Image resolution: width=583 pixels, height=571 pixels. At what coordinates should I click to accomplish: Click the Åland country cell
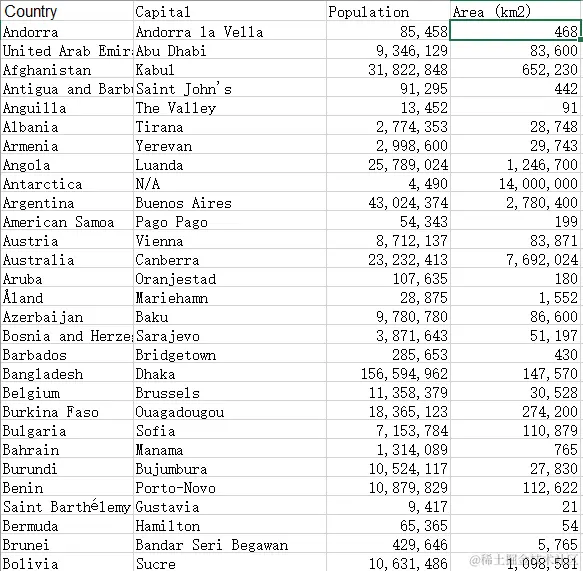67,296
